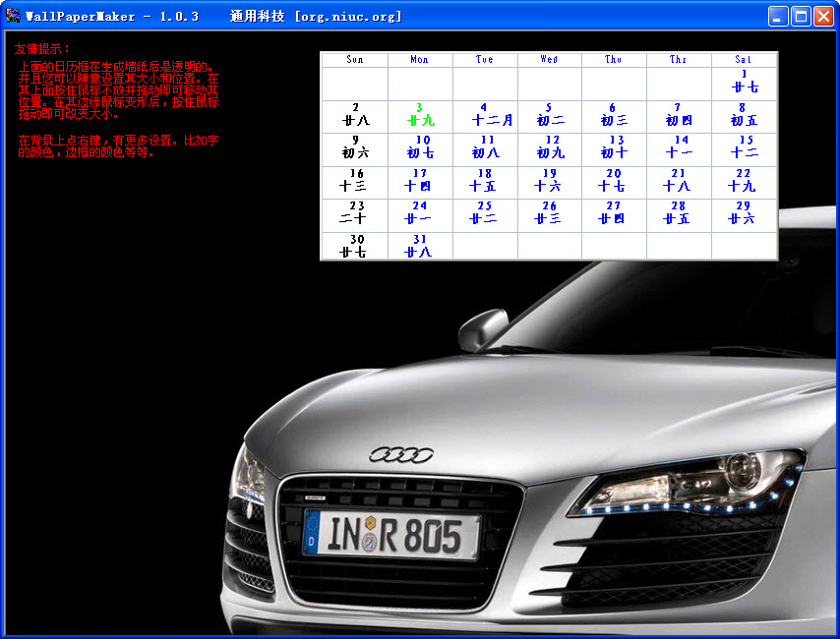Select day 14 十一 calendar cell

click(679, 149)
